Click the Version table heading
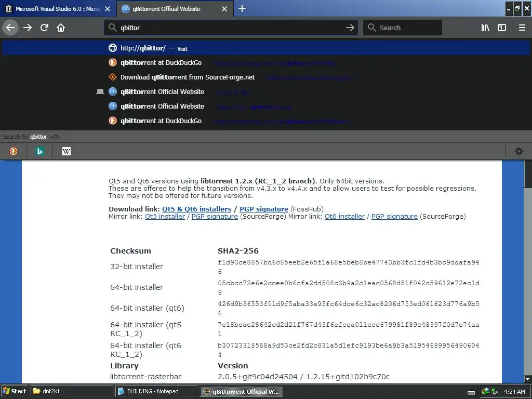Image resolution: width=532 pixels, height=399 pixels. (233, 366)
